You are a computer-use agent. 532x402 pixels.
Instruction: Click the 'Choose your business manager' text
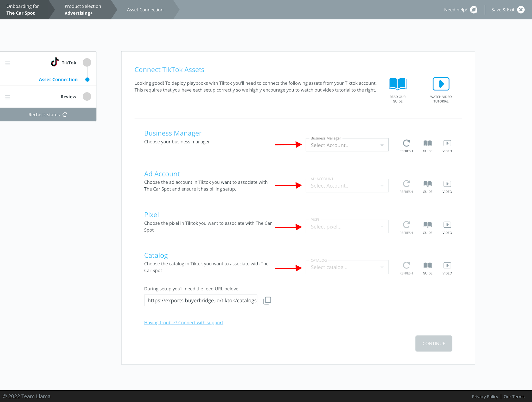coord(177,142)
